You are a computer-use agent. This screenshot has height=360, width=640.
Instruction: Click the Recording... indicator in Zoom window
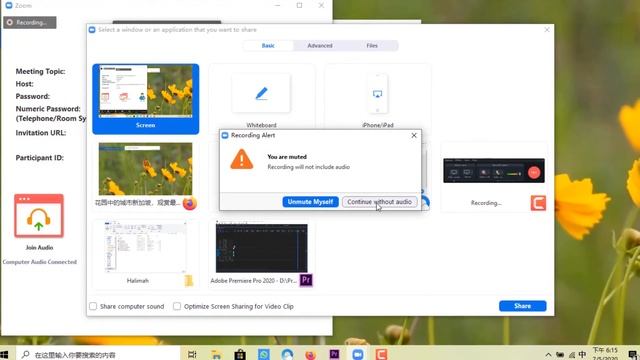[x=30, y=22]
